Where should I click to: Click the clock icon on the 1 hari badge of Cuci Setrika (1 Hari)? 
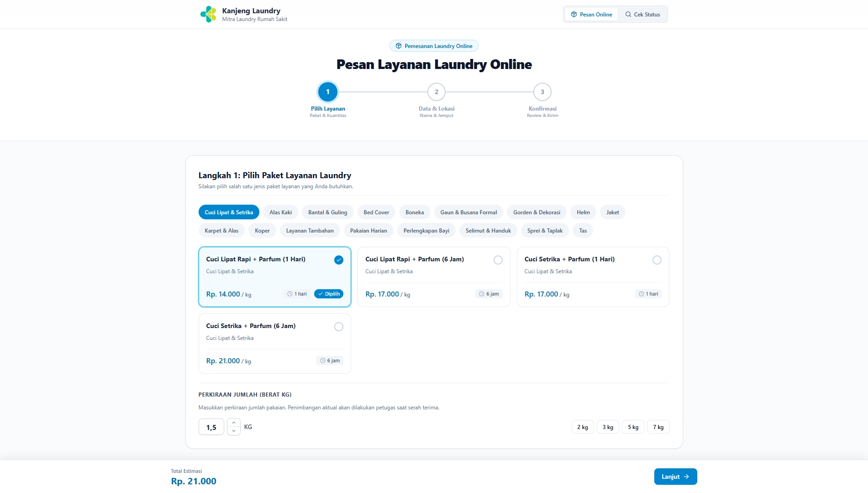tap(642, 294)
